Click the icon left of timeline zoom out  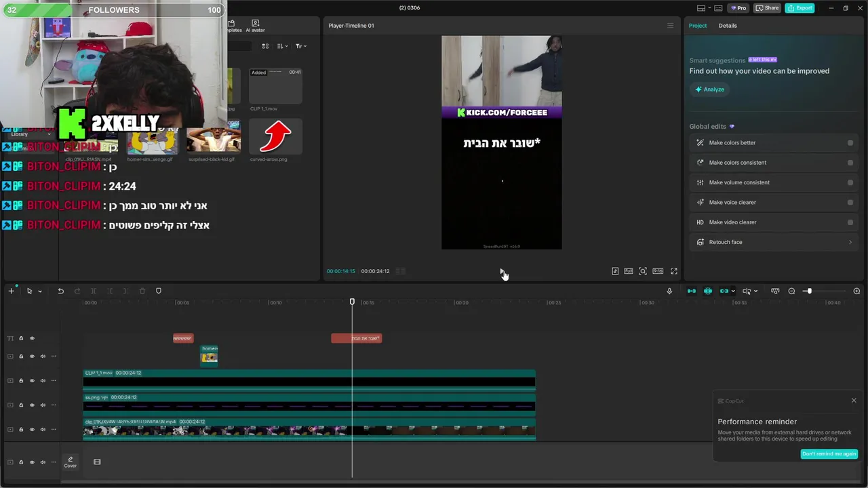[775, 291]
